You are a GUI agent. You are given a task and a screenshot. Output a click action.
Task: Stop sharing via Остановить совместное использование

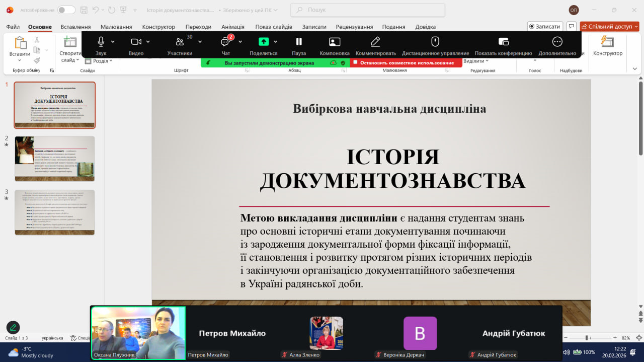[406, 63]
